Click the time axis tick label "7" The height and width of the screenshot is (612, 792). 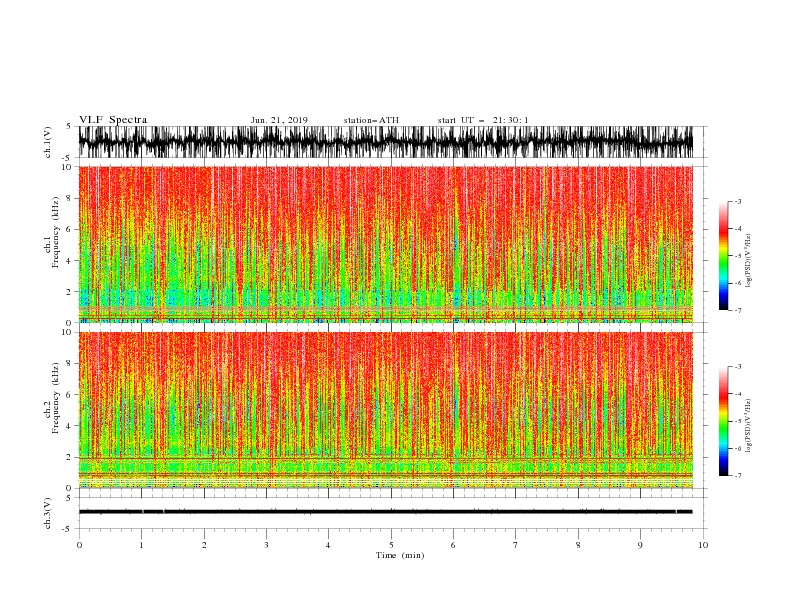[x=516, y=545]
